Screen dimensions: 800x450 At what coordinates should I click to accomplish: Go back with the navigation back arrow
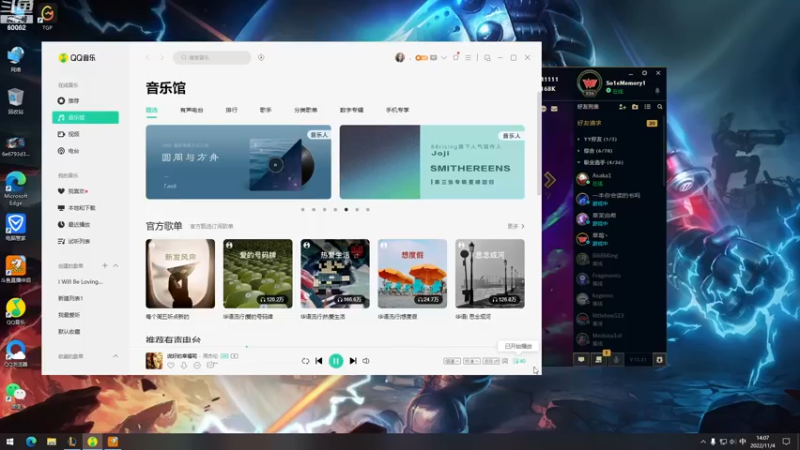[x=147, y=58]
